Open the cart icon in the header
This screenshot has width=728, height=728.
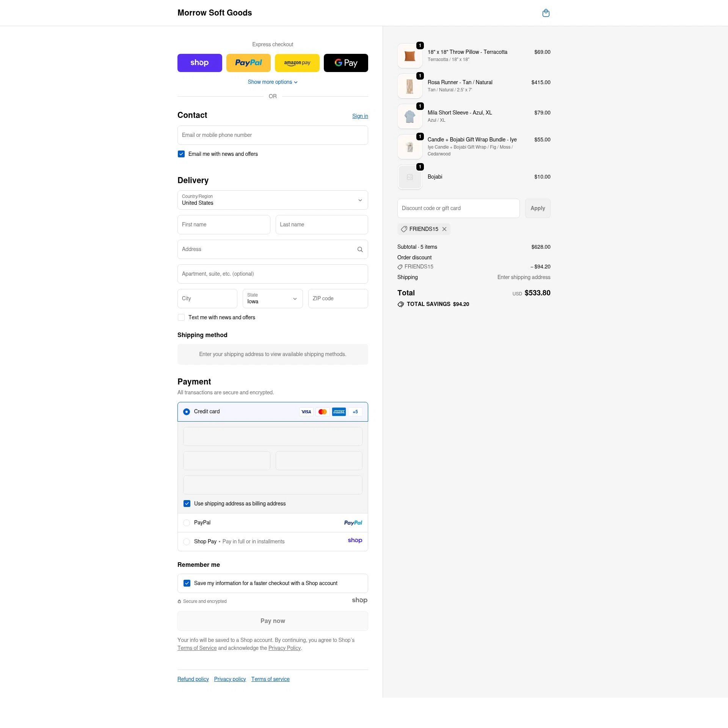pyautogui.click(x=546, y=13)
